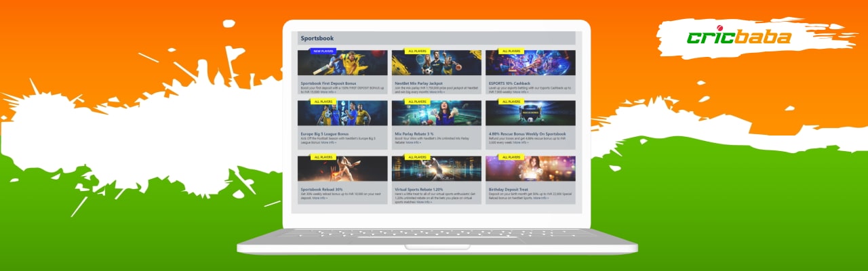Click ALL PLAYERS tag on Rescue Bonus card
The width and height of the screenshot is (868, 271).
[511, 101]
